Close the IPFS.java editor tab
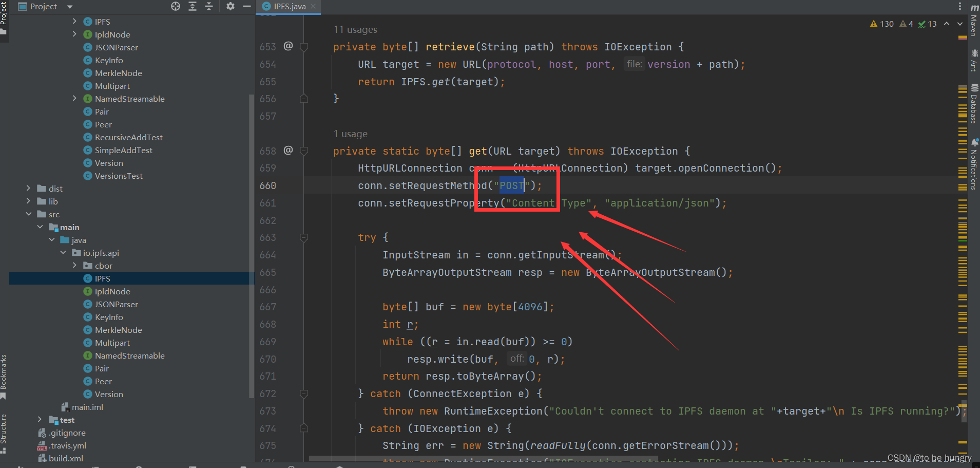This screenshot has width=980, height=468. tap(313, 6)
